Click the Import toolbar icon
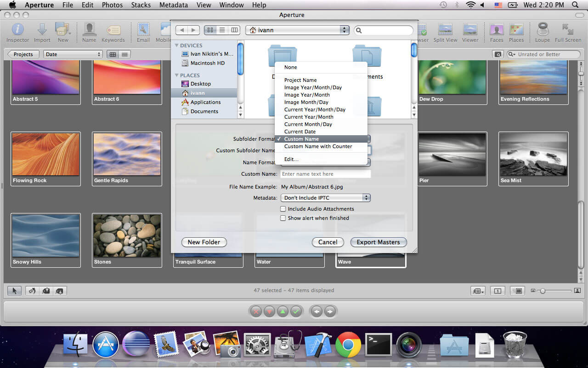 (x=42, y=30)
